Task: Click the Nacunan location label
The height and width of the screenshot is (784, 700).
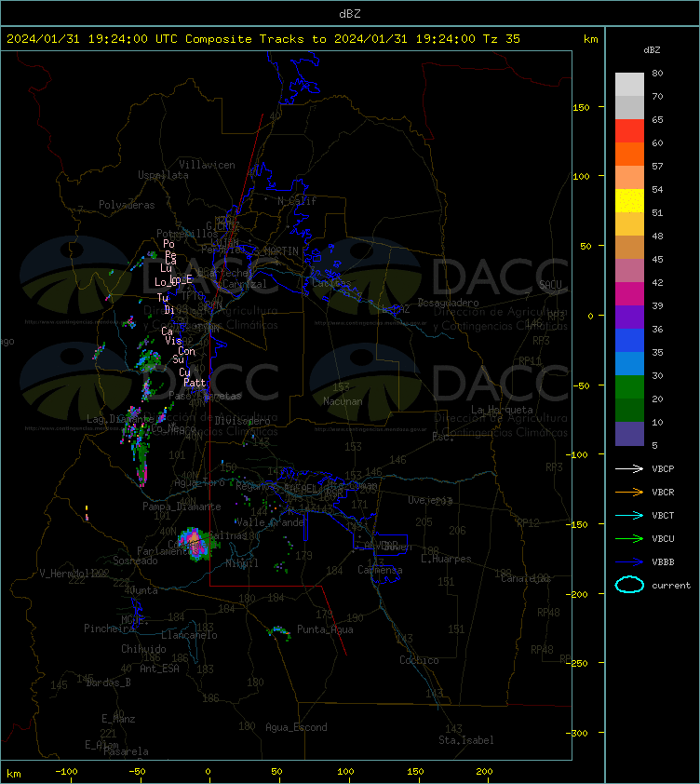Action: [x=343, y=401]
